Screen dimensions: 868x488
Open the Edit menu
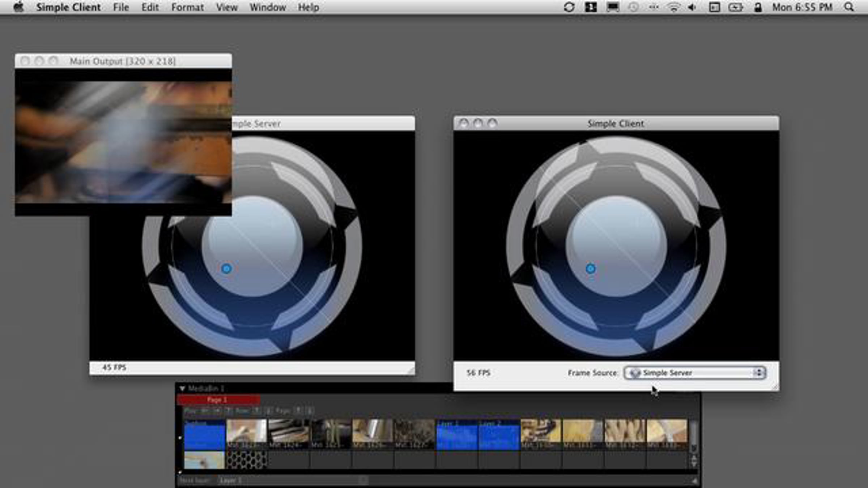[150, 7]
